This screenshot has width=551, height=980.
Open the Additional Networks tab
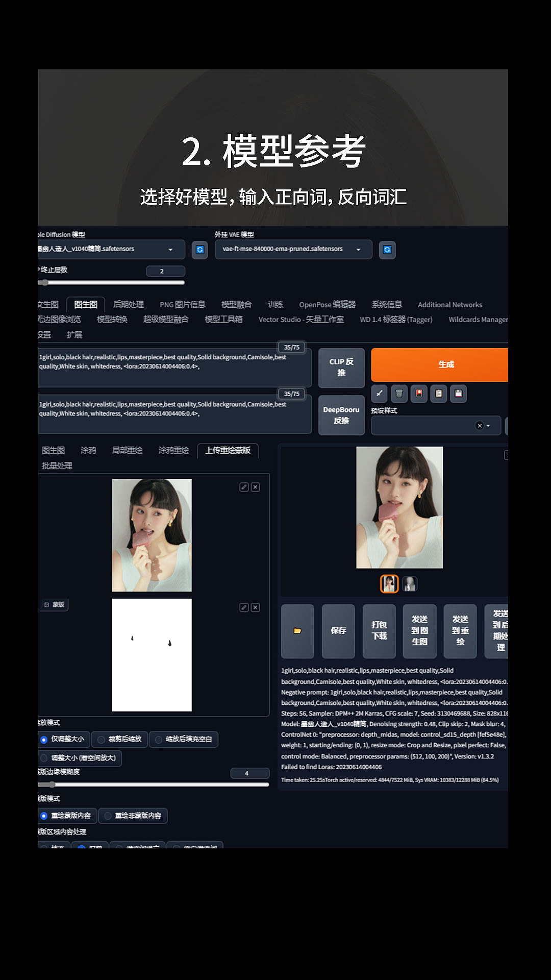pyautogui.click(x=450, y=304)
